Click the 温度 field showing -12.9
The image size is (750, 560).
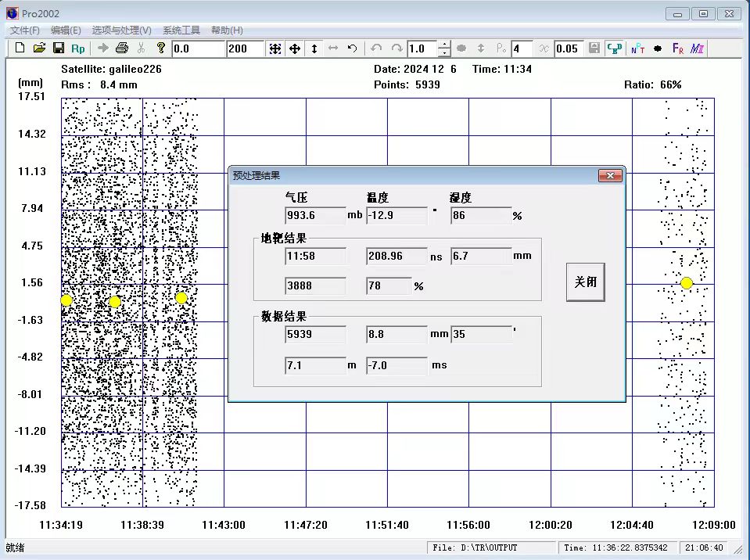point(397,216)
